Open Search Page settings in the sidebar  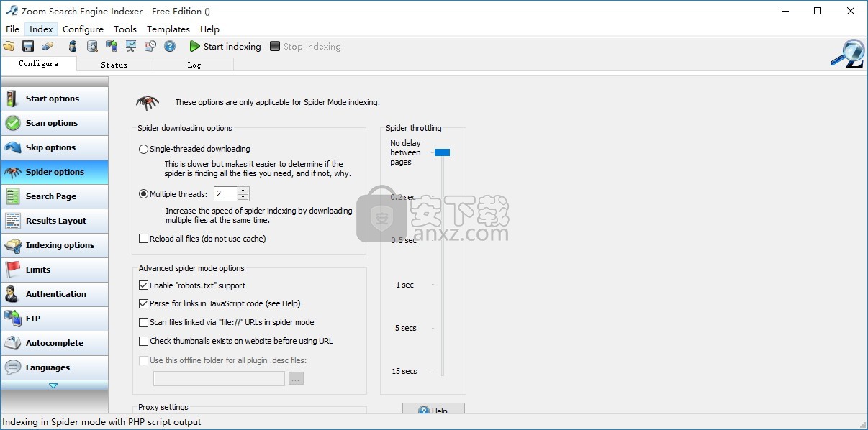click(x=55, y=196)
